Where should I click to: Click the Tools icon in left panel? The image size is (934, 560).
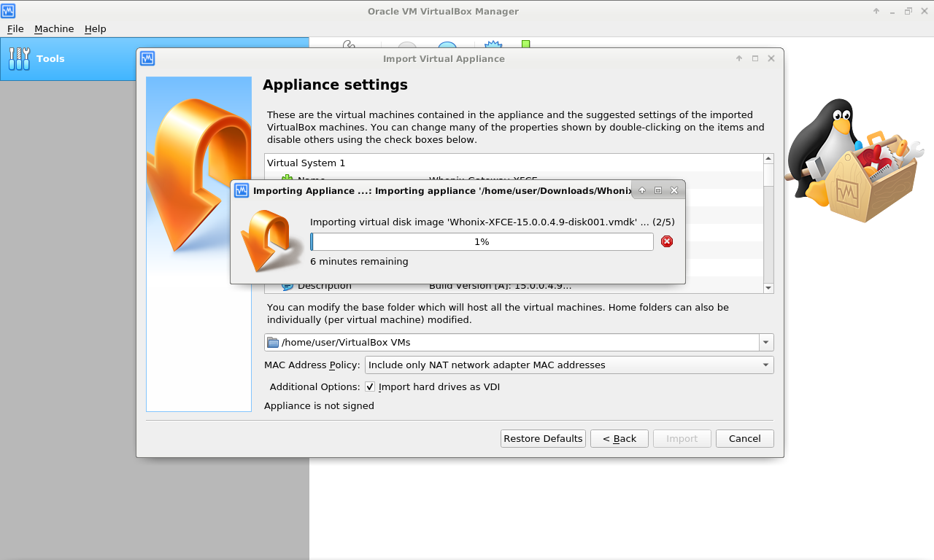[x=20, y=58]
